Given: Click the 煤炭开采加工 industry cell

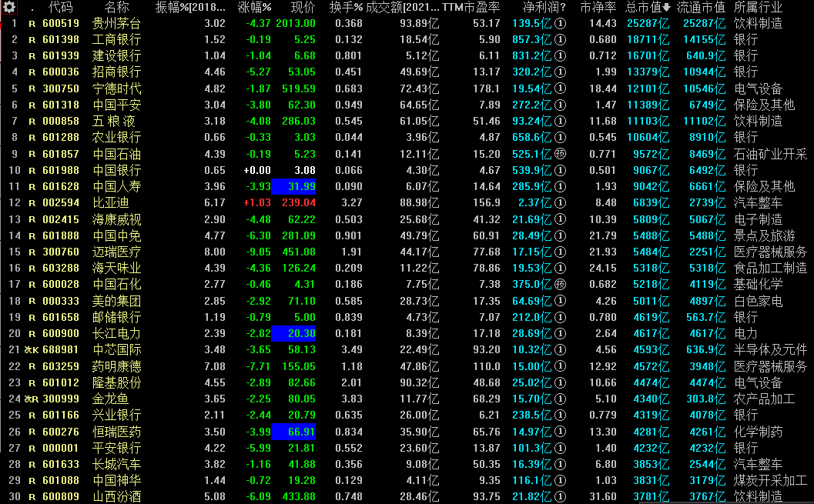Looking at the screenshot, I should [x=770, y=480].
